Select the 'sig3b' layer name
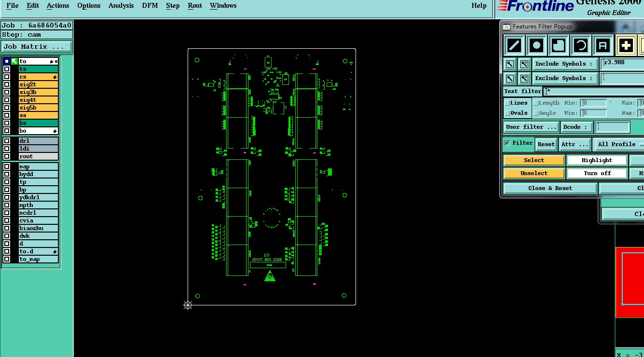 coord(38,92)
